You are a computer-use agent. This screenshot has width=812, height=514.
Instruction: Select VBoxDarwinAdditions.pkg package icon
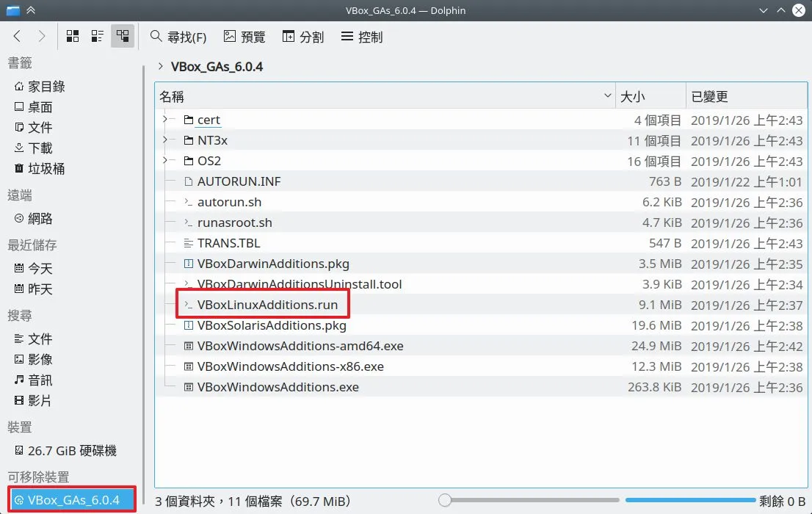click(189, 264)
